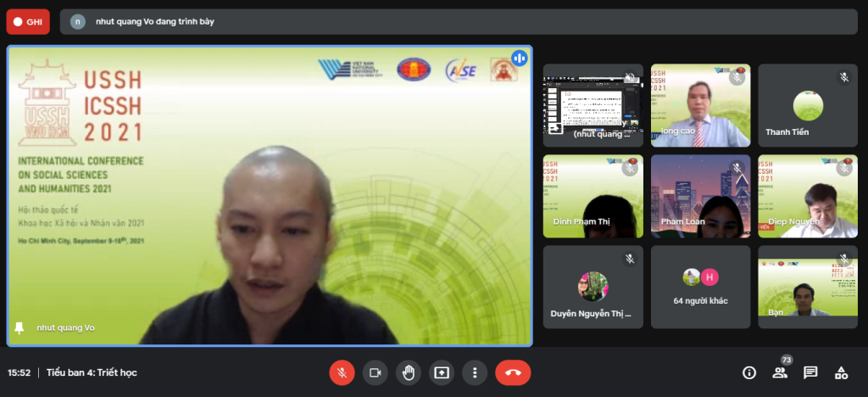Viewport: 868px width, 397px height.
Task: Toggle camera with the video button
Action: (376, 372)
